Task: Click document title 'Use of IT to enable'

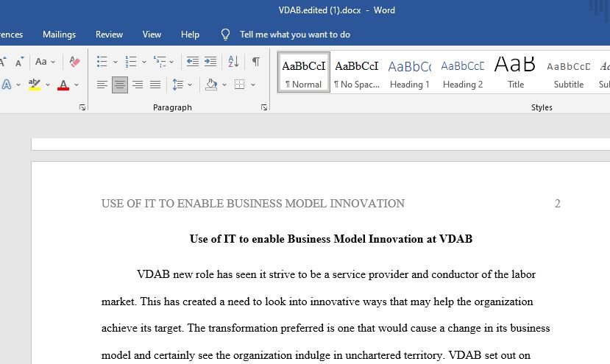Action: click(x=236, y=239)
